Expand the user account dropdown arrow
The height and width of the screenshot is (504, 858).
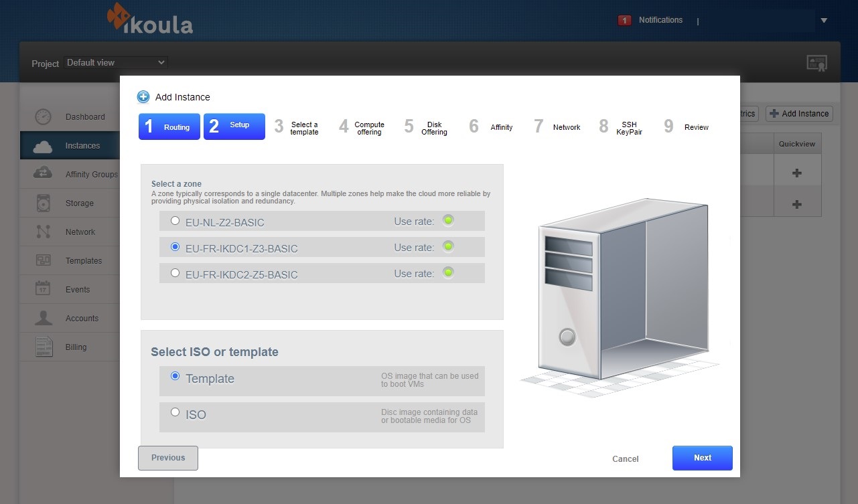coord(824,21)
